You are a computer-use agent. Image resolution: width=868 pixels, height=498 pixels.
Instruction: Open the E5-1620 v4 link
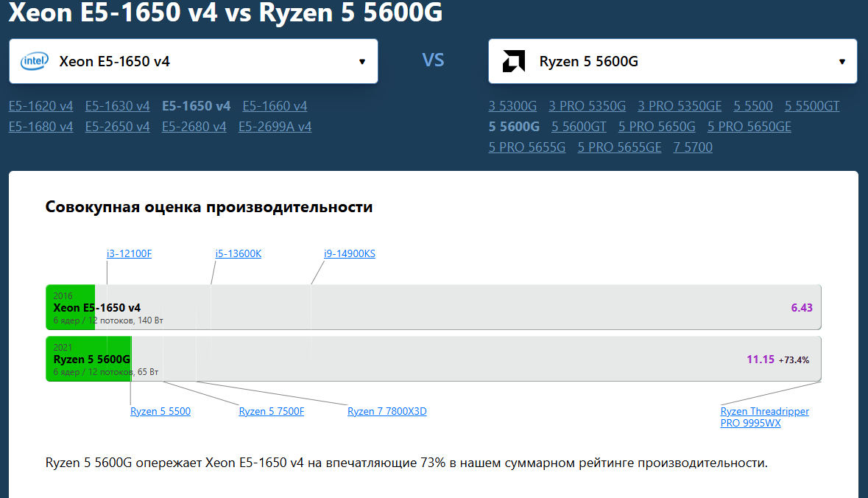tap(41, 106)
